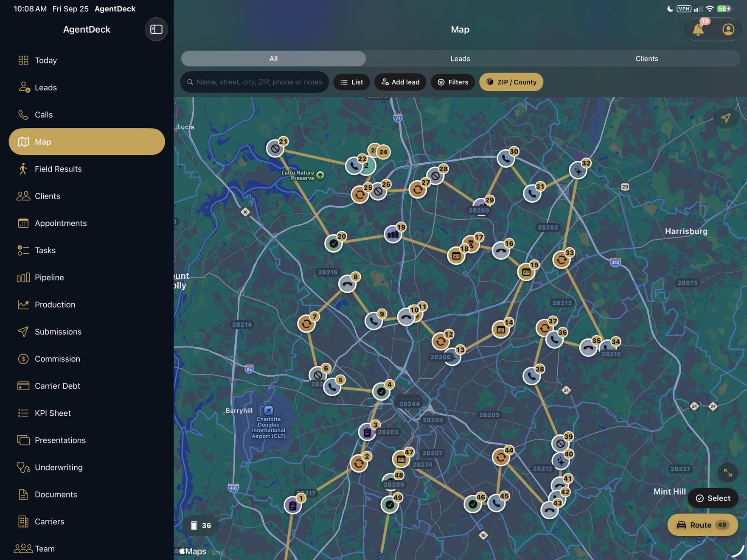Screen dimensions: 747x560
Task: Expand map with fullscreen arrows icon
Action: pos(727,472)
